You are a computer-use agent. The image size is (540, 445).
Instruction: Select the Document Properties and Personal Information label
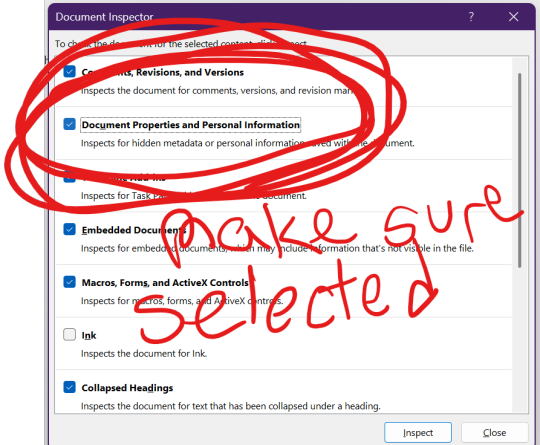click(x=190, y=125)
